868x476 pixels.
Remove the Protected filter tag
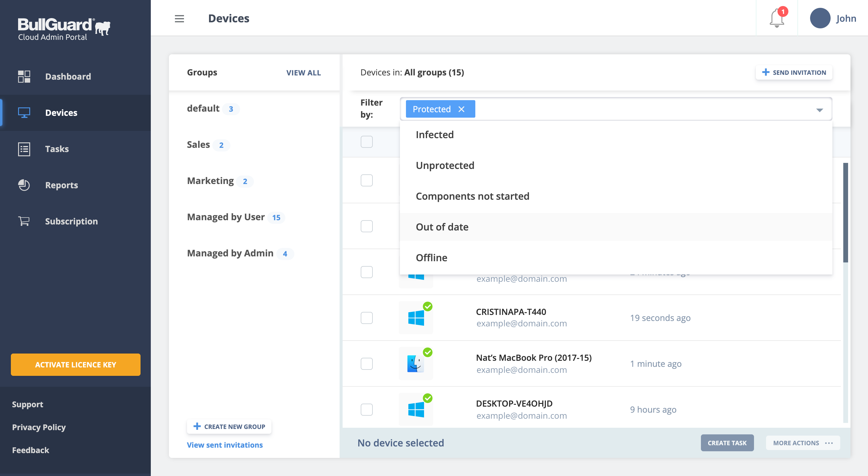[x=461, y=109]
